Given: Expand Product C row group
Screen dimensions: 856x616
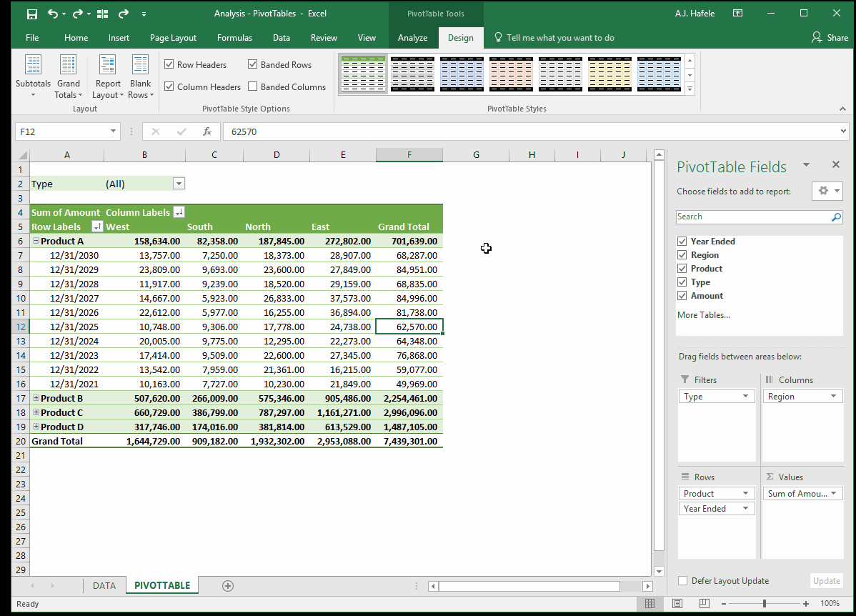Looking at the screenshot, I should [x=36, y=412].
